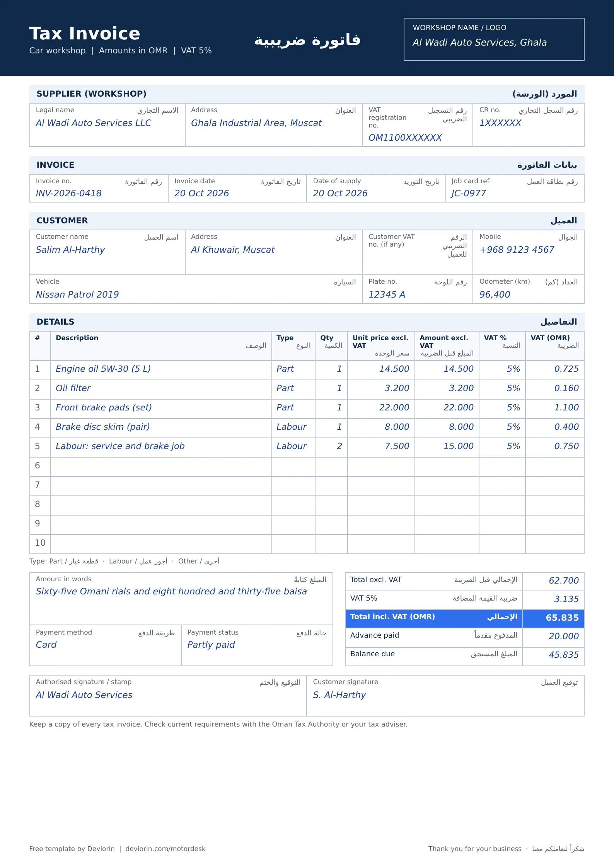Click the Tax Invoice title heading

[85, 33]
